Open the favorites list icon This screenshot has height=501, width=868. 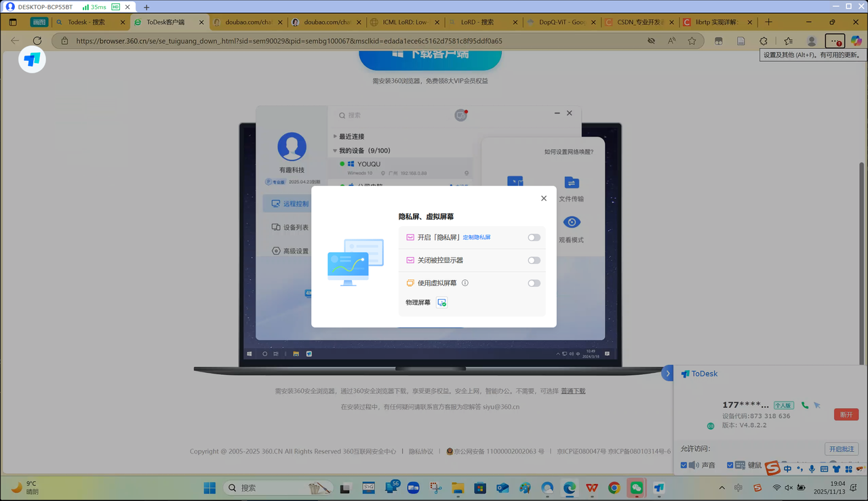tap(788, 41)
